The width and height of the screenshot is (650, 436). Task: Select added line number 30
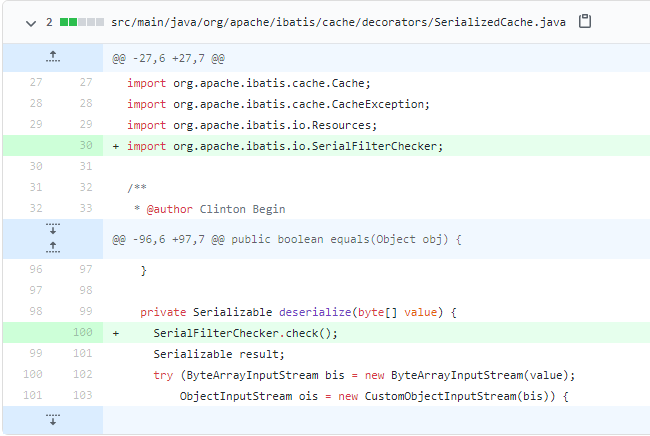coord(85,145)
